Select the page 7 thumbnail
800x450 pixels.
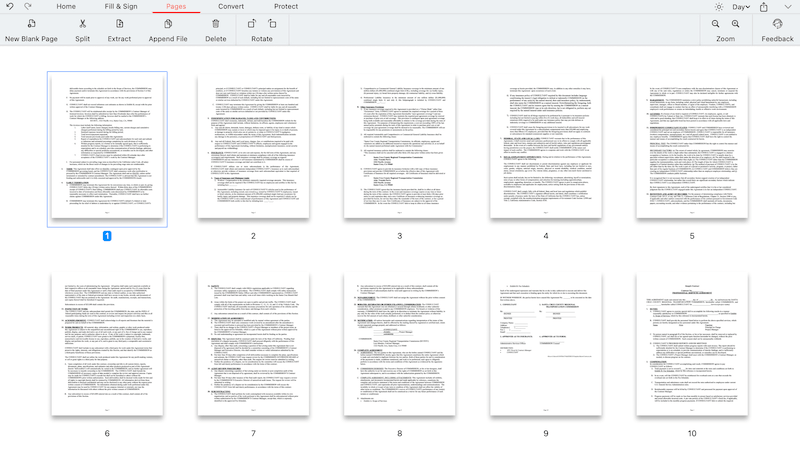click(253, 346)
